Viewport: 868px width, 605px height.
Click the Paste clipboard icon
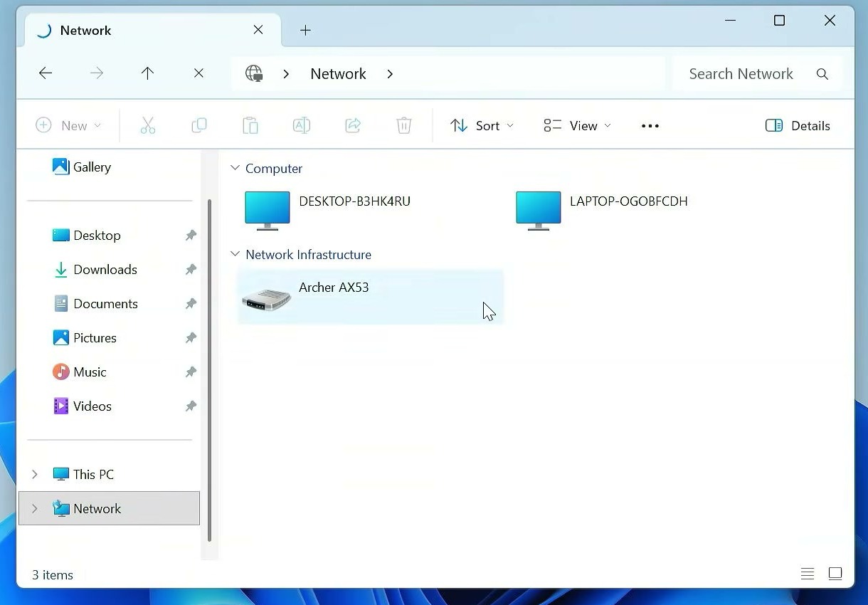point(250,126)
